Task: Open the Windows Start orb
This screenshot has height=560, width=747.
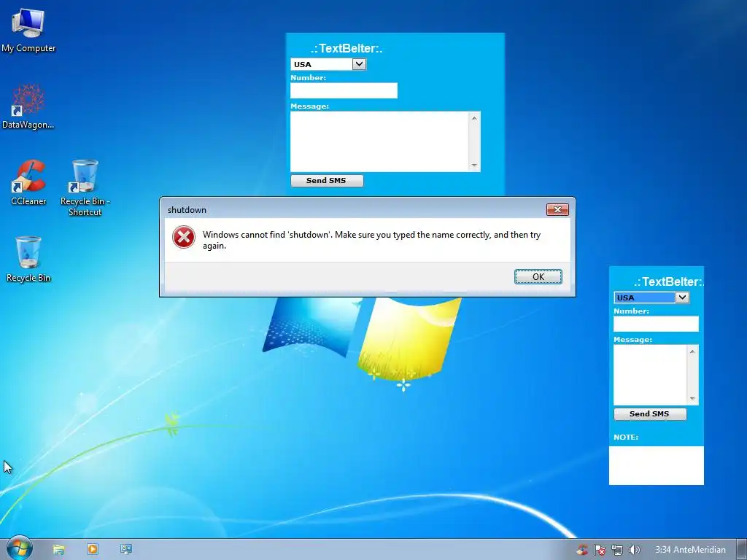Action: point(19,548)
